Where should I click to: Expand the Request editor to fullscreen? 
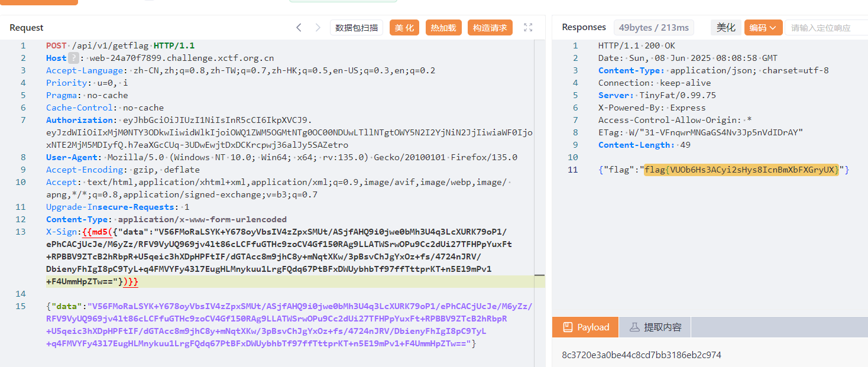pos(528,27)
